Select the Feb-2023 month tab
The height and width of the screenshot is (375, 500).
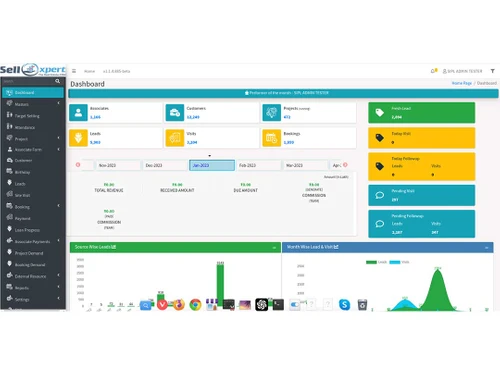[259, 165]
